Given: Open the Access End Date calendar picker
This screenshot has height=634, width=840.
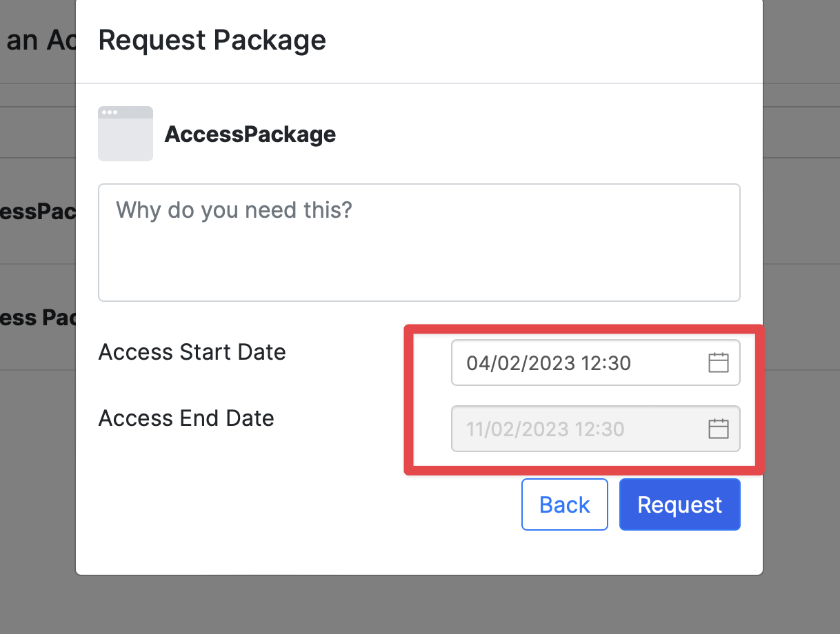Looking at the screenshot, I should click(719, 429).
